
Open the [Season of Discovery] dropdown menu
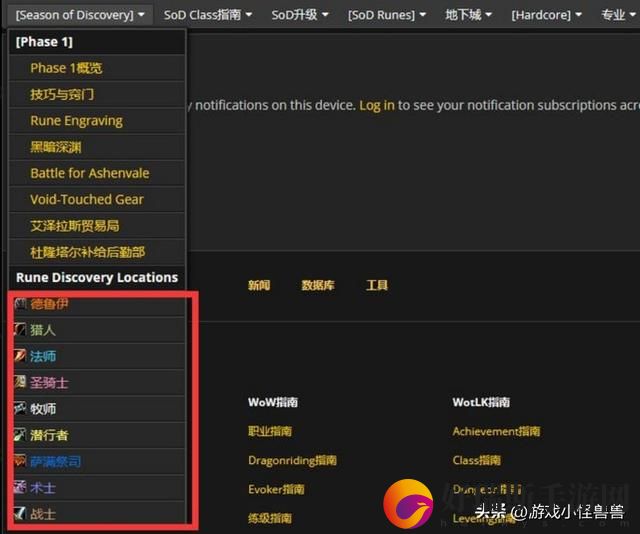tap(80, 15)
